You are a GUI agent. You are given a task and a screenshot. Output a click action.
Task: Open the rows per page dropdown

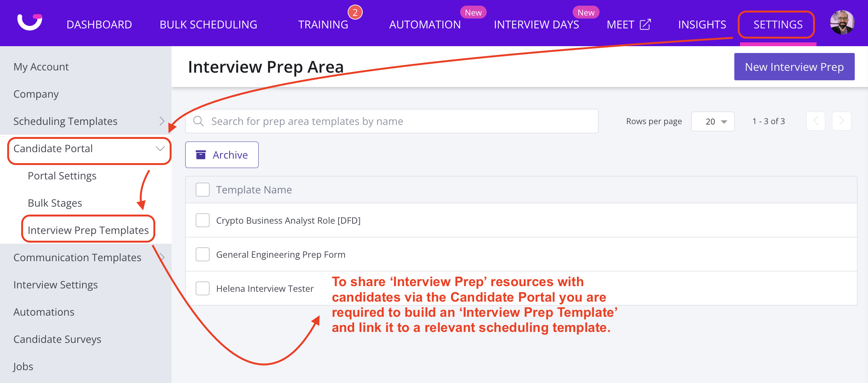tap(713, 121)
